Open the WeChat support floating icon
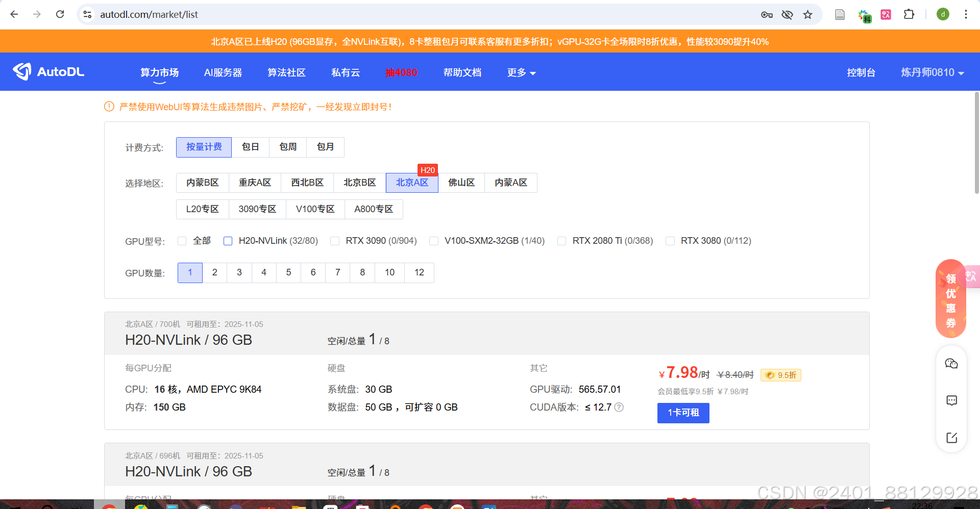This screenshot has height=509, width=980. click(951, 364)
